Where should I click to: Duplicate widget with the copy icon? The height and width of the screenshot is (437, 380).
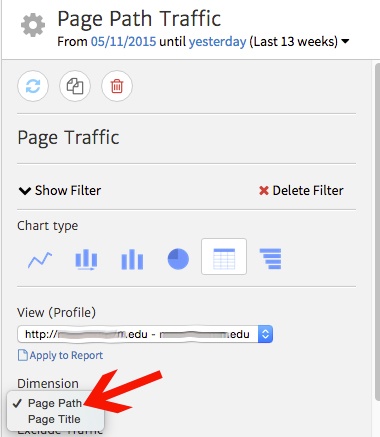[x=75, y=86]
